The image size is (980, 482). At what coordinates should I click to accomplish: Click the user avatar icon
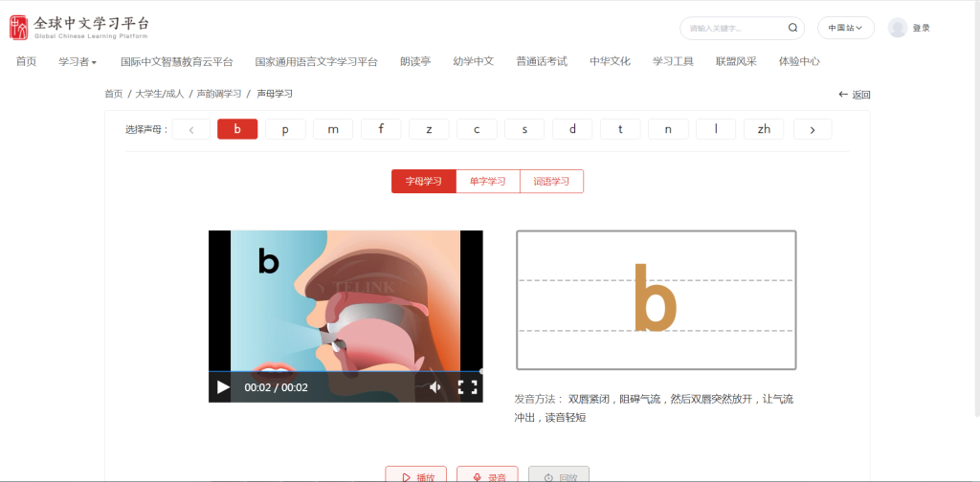[898, 28]
